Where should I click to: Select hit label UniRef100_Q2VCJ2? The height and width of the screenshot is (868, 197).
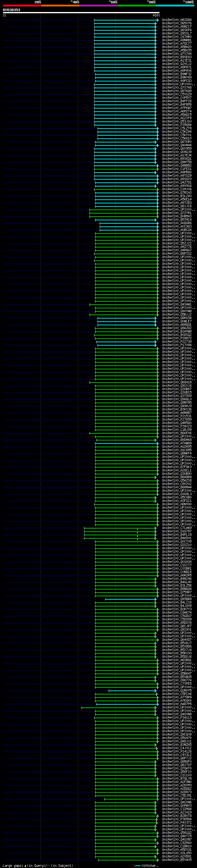coord(177,64)
